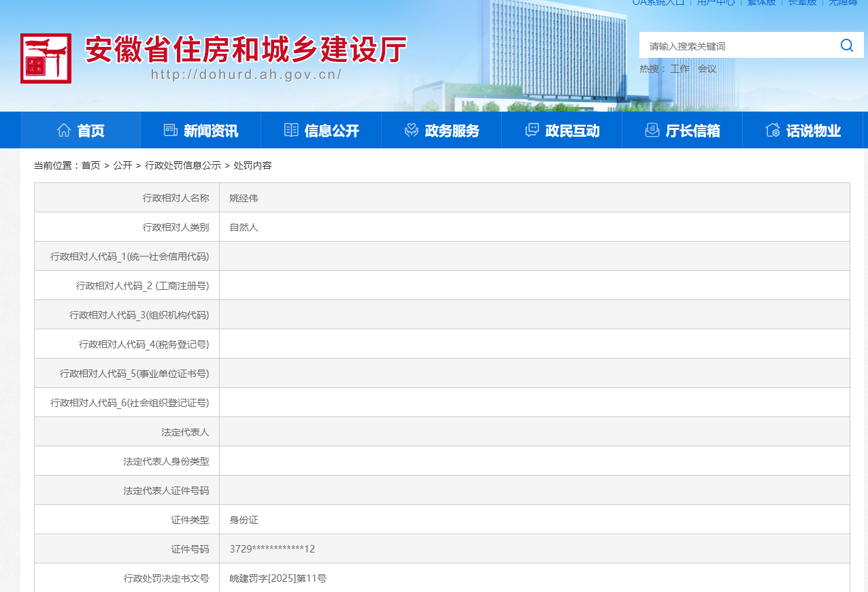The height and width of the screenshot is (592, 868).
Task: Open 首页 home navigation tab
Action: coord(80,131)
